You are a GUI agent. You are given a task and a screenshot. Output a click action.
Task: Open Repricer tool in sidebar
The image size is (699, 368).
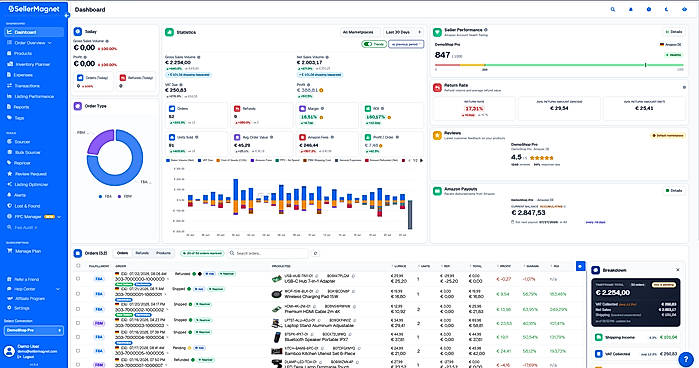[x=22, y=163]
